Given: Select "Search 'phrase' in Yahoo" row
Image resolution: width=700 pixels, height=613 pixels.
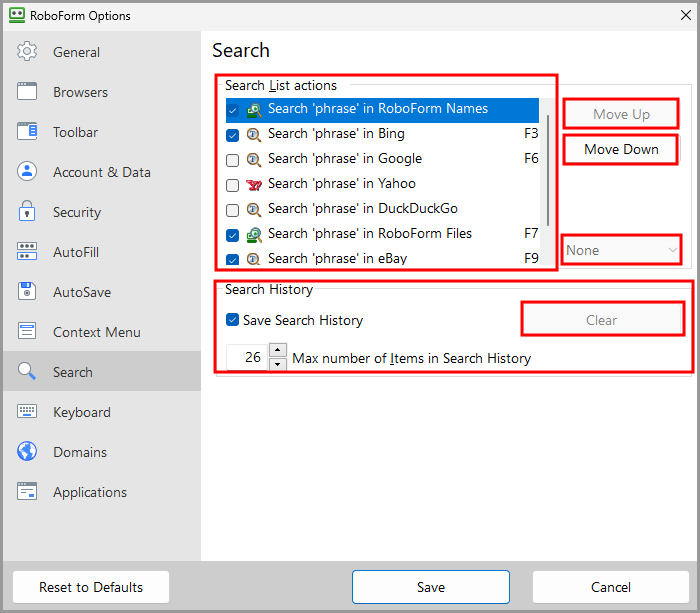Looking at the screenshot, I should [382, 184].
